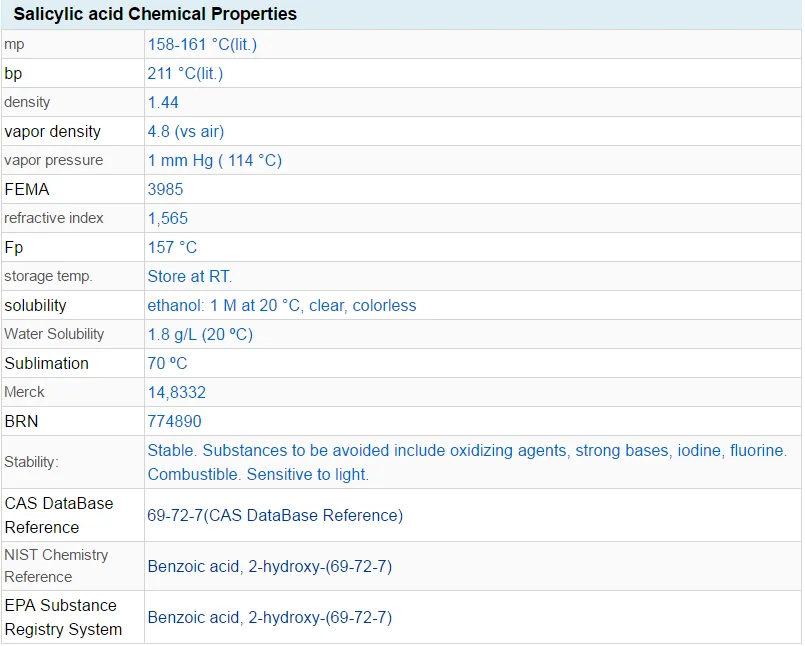Select the density value 1.44
The width and height of the screenshot is (805, 646).
click(x=163, y=102)
